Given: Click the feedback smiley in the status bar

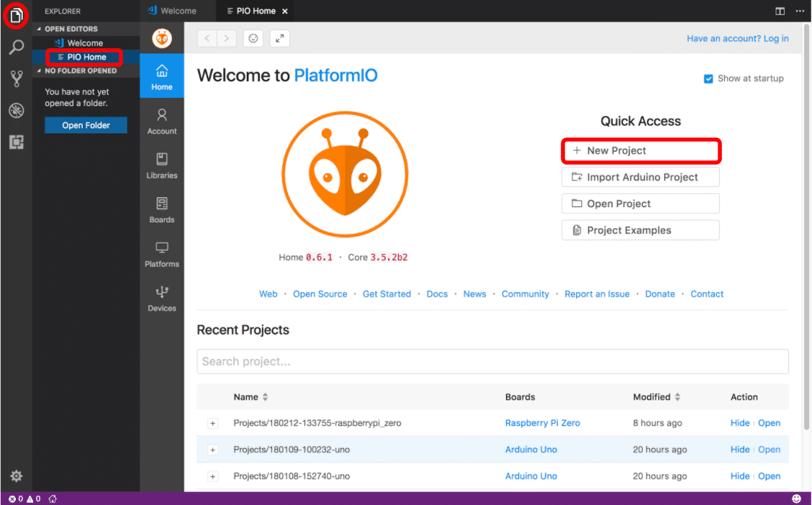Looking at the screenshot, I should point(796,499).
